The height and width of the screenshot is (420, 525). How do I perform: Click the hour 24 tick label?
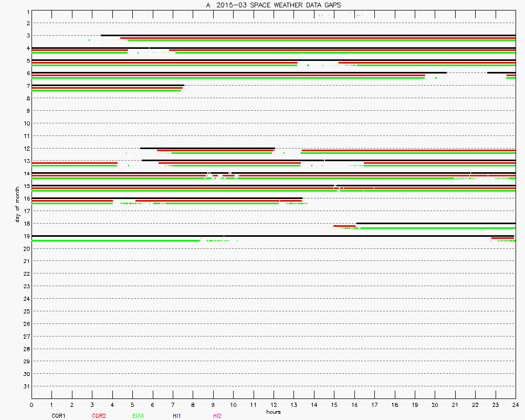(515, 405)
